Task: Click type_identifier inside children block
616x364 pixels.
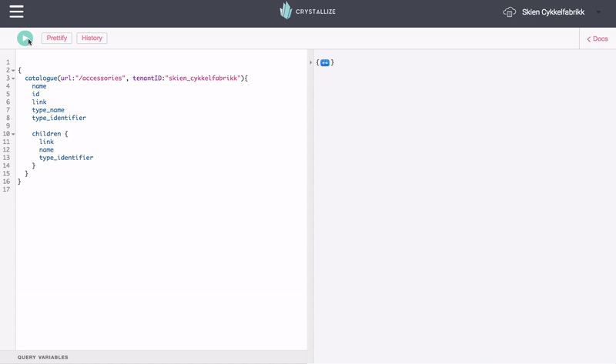Action: click(66, 158)
